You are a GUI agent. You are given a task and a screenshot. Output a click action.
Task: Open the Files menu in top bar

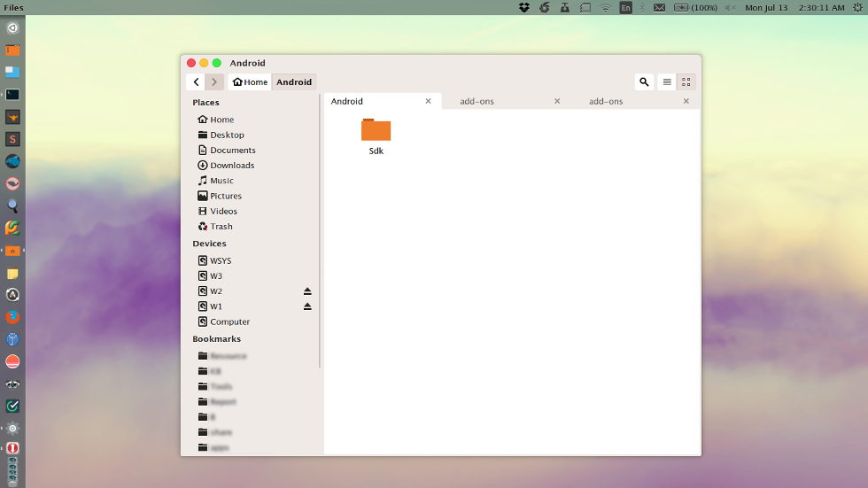[x=14, y=8]
